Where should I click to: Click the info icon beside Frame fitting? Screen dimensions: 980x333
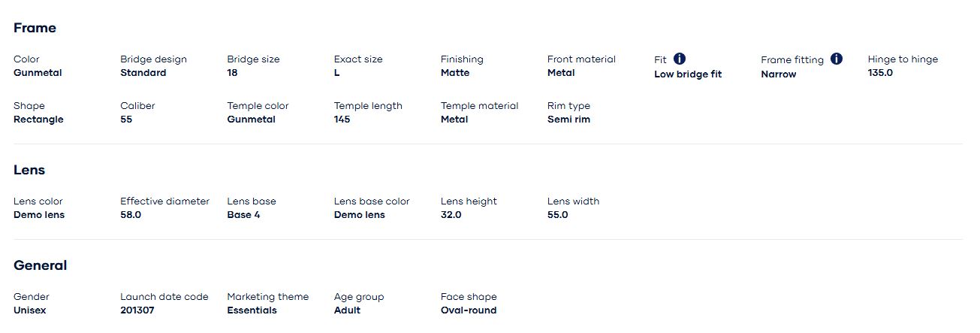[837, 59]
